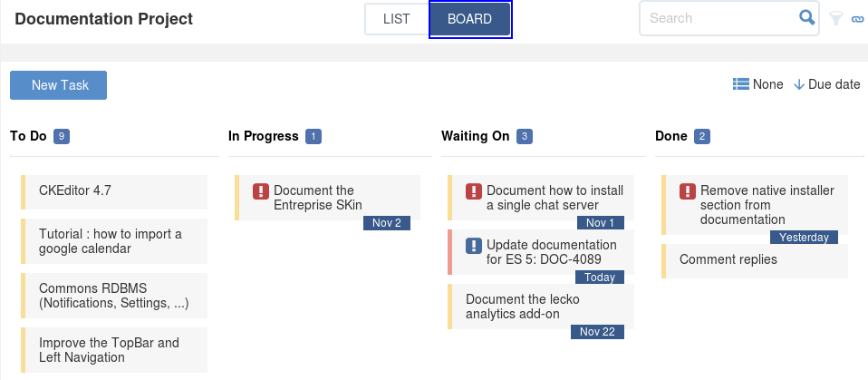Open the filter funnel icon
Image resolution: width=868 pixels, height=380 pixels.
(x=836, y=18)
